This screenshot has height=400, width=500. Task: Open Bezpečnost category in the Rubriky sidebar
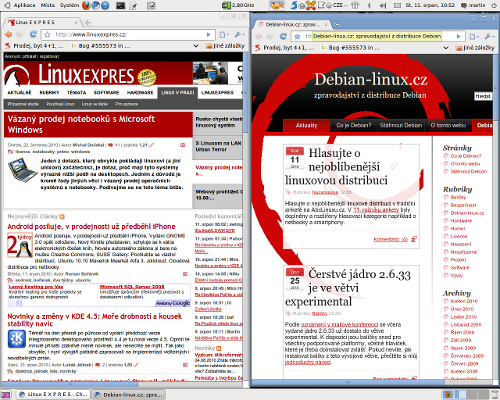coord(463,205)
